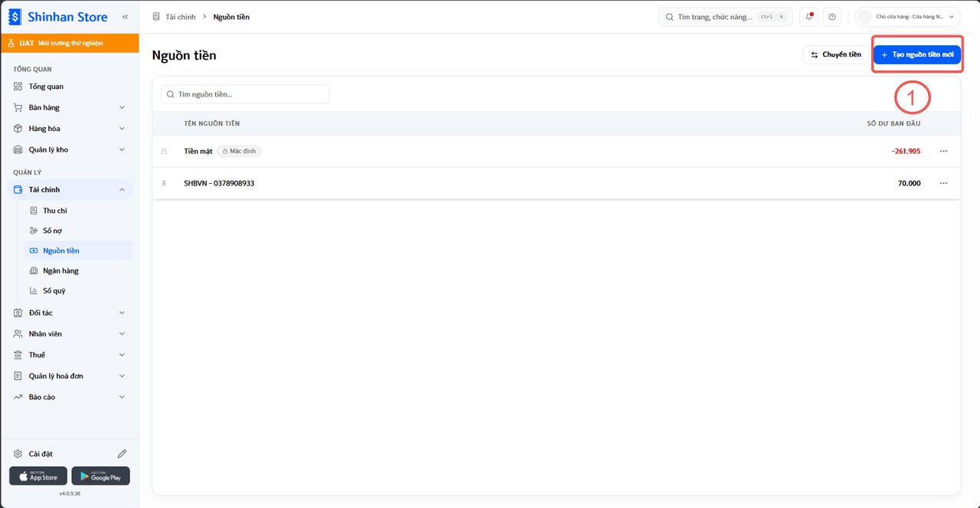The image size is (980, 508).
Task: Click the Chuyển tiền button
Action: [x=836, y=54]
